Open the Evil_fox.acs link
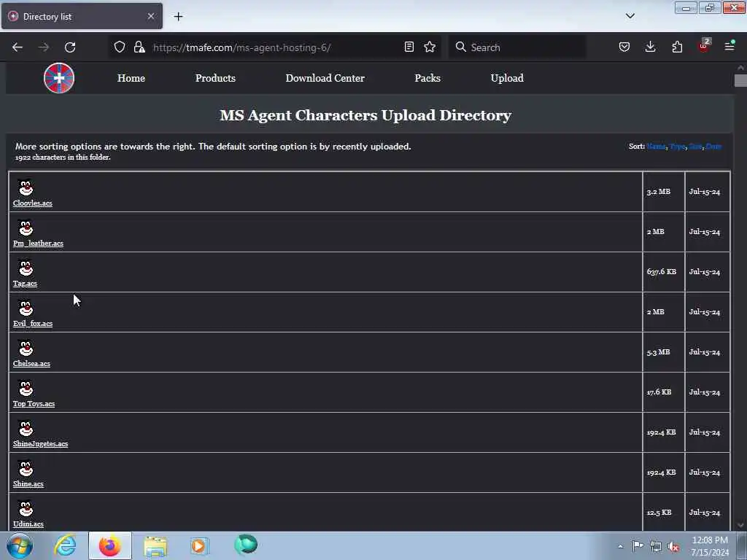The image size is (747, 560). point(33,323)
